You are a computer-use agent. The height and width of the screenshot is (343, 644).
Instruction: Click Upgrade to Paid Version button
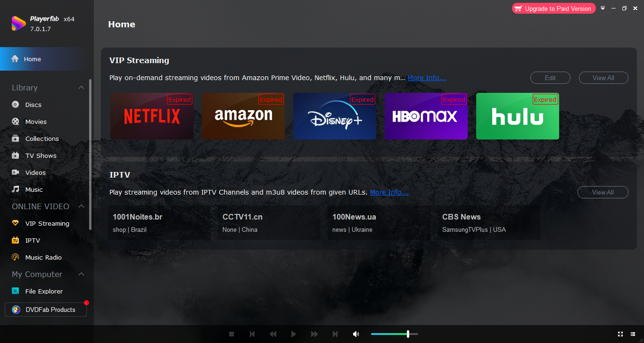554,8
